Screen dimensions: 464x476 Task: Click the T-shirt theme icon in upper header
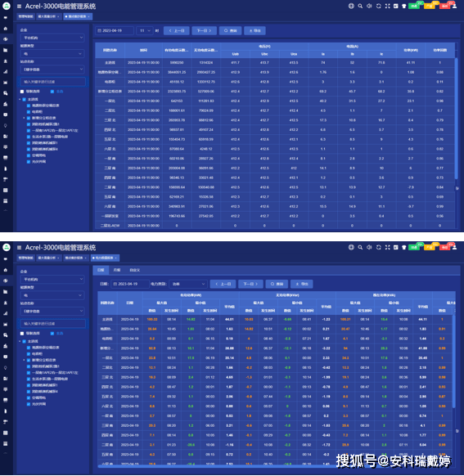coord(404,6)
